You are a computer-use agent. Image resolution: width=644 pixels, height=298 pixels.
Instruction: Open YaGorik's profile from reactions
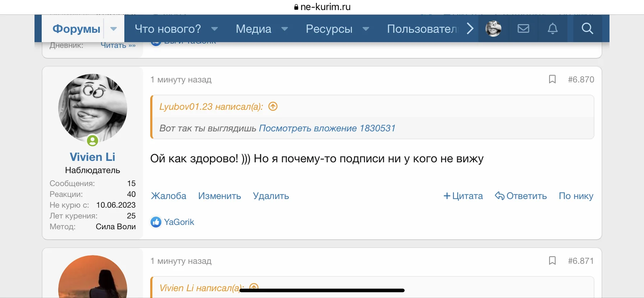coord(179,222)
